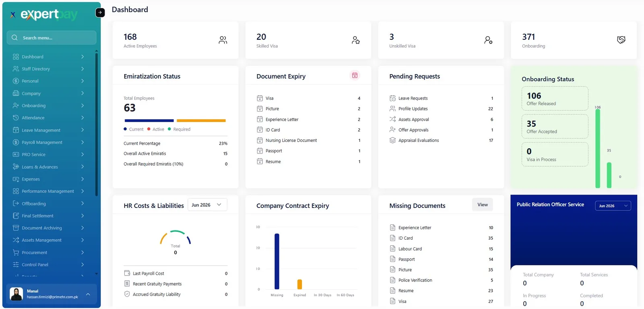Expand the Payroll Management chevron
This screenshot has width=644, height=309.
click(83, 142)
